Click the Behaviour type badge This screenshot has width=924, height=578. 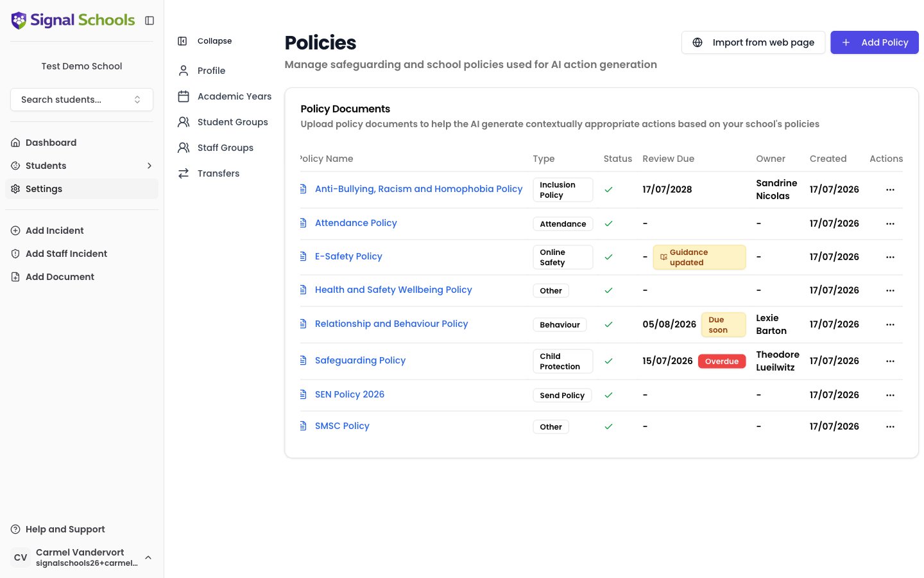click(x=560, y=325)
